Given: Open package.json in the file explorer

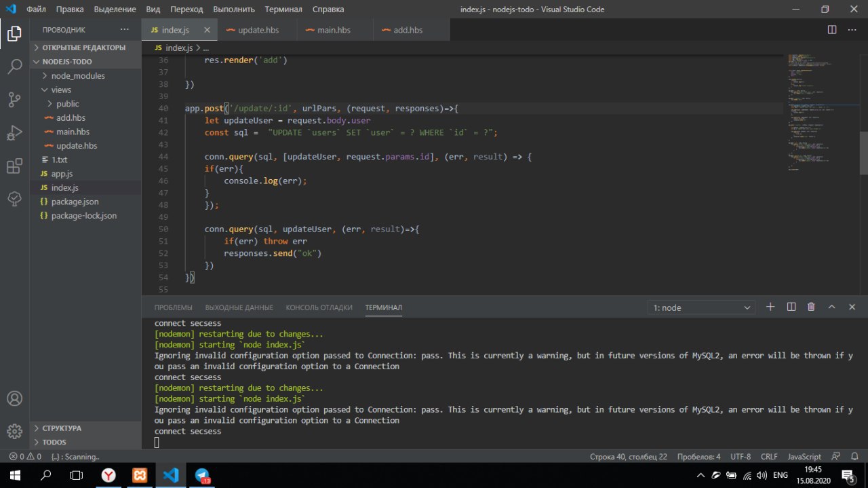Looking at the screenshot, I should (x=86, y=202).
